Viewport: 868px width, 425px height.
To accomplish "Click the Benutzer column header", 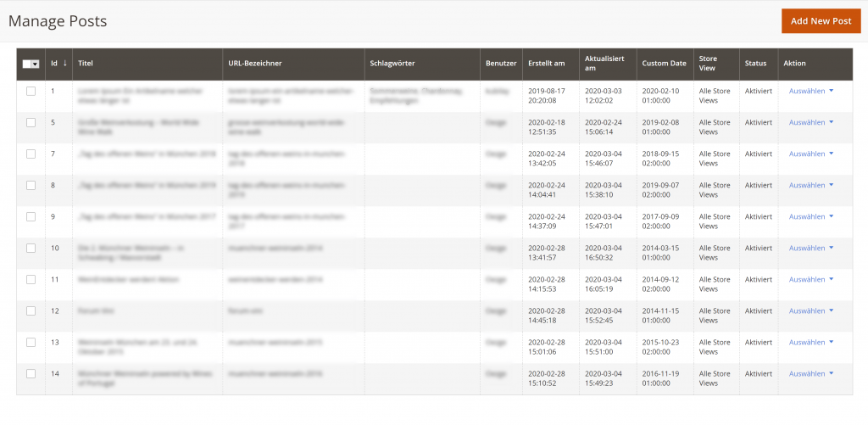I will [501, 63].
